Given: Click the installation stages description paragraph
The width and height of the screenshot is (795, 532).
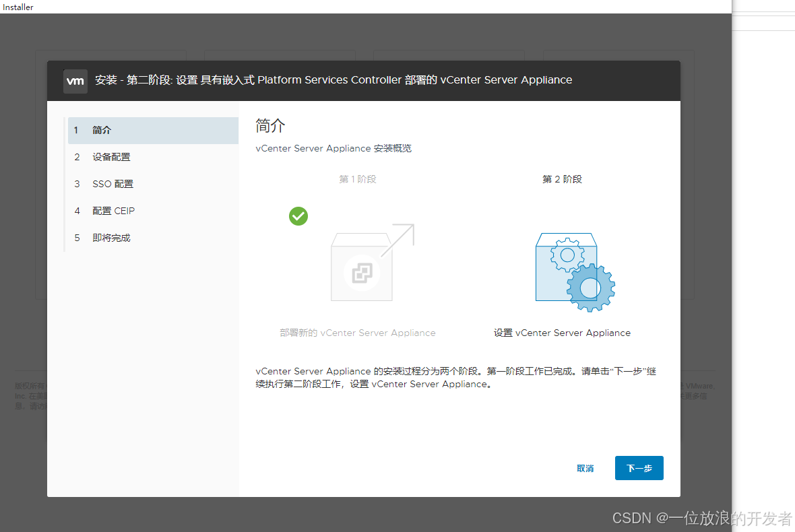Looking at the screenshot, I should (x=456, y=378).
